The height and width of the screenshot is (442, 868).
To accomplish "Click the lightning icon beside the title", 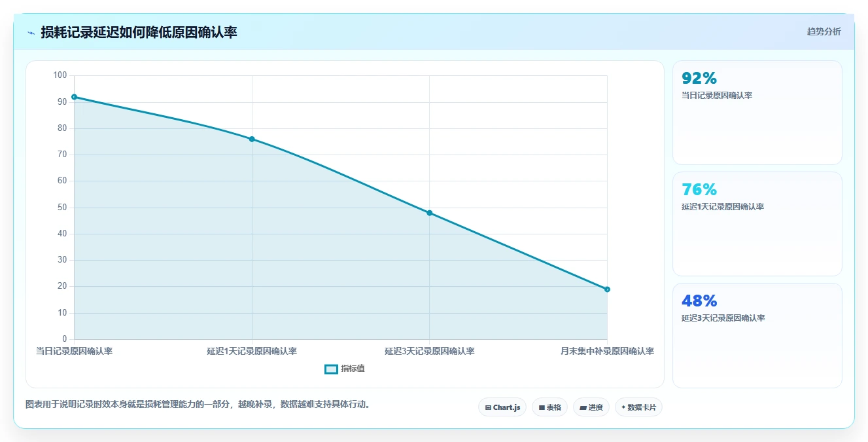I will pos(31,32).
